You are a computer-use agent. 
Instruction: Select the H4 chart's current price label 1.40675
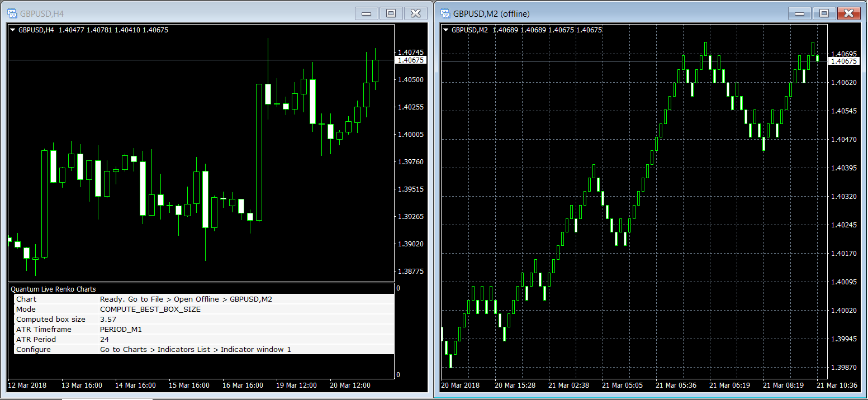point(410,60)
